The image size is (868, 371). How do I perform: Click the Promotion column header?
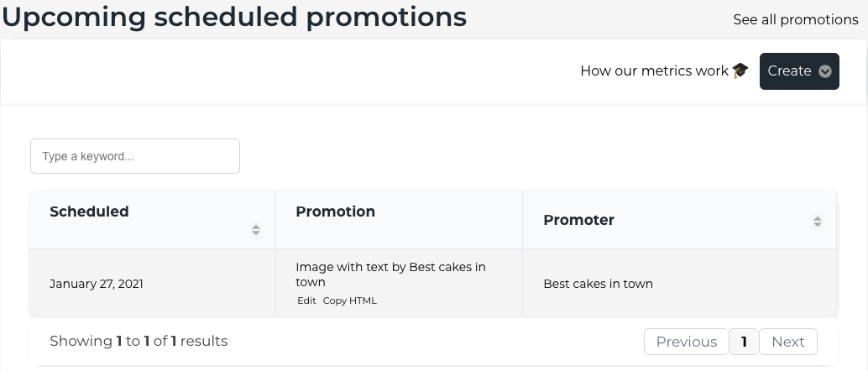399,221
